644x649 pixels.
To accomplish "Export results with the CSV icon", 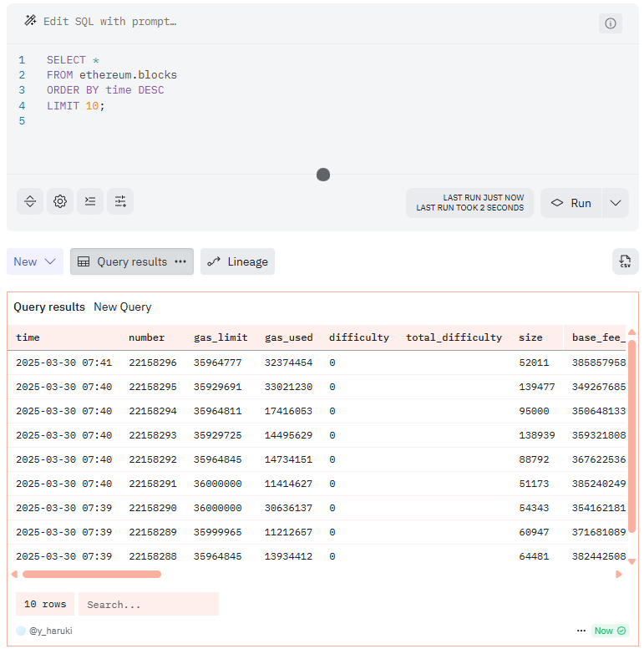I will click(625, 261).
